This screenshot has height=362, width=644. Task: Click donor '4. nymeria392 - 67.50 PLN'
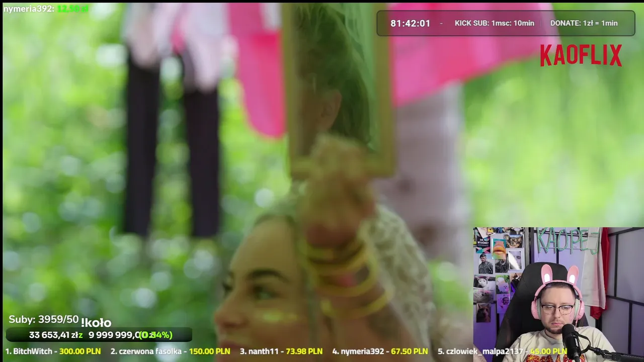click(x=380, y=351)
